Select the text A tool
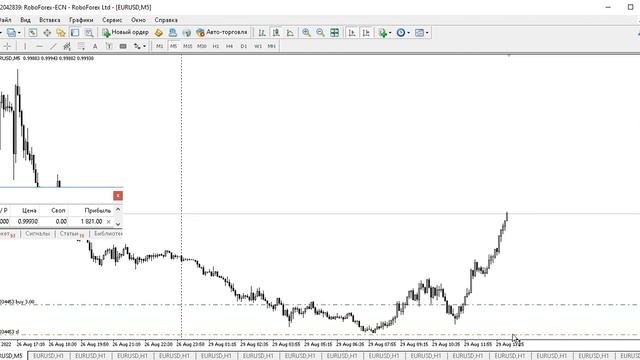The height and width of the screenshot is (360, 640). (95, 46)
